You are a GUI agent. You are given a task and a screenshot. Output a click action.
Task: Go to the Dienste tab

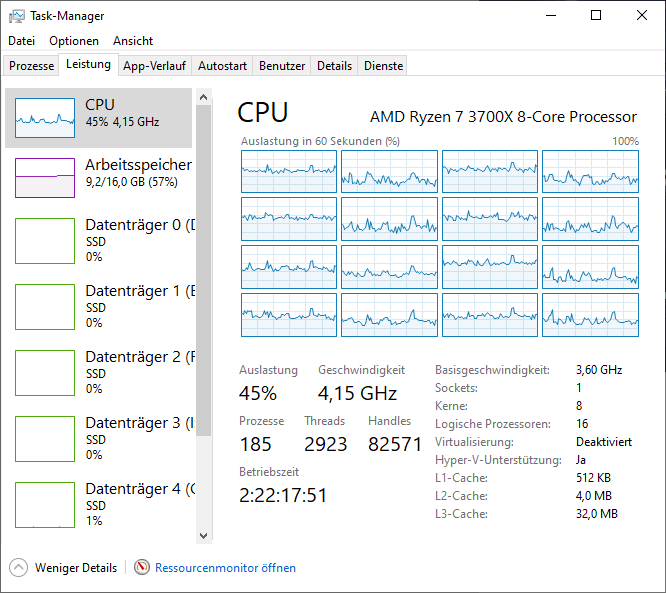coord(383,66)
